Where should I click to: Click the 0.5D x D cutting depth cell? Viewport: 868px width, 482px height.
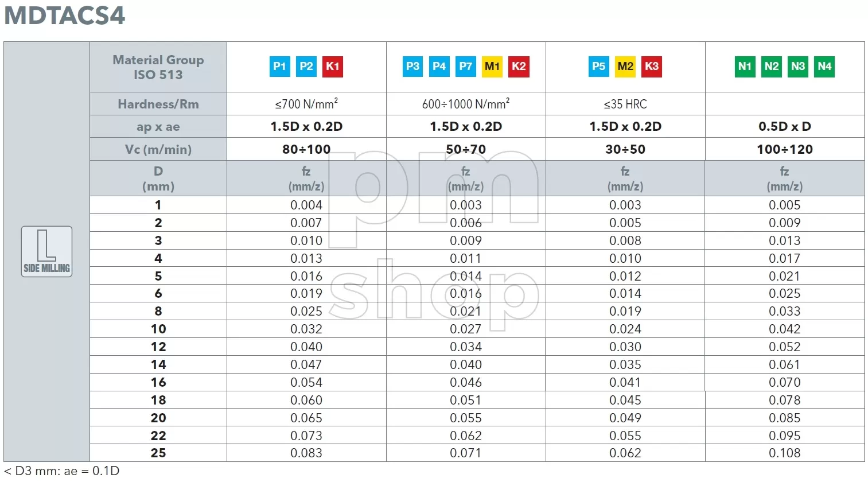point(785,126)
